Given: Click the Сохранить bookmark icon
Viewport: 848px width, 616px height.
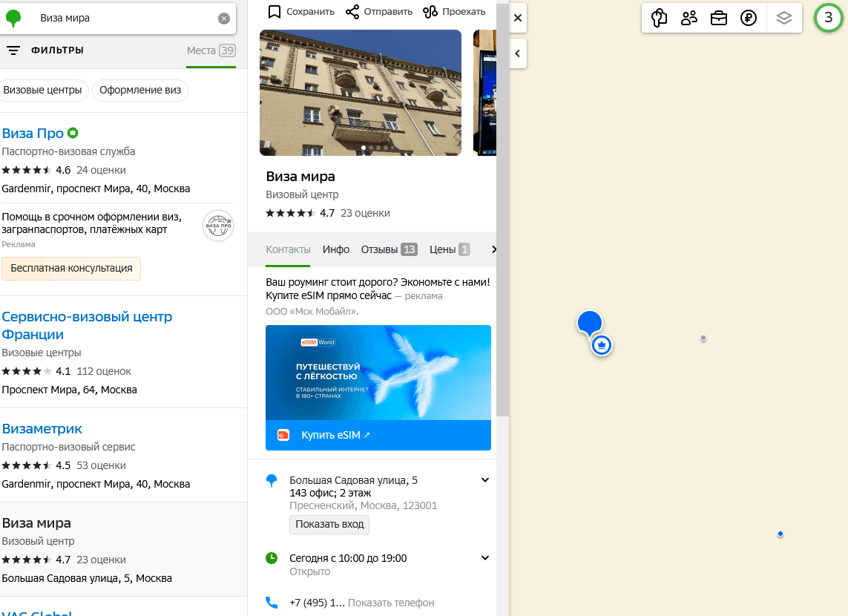Looking at the screenshot, I should [275, 12].
